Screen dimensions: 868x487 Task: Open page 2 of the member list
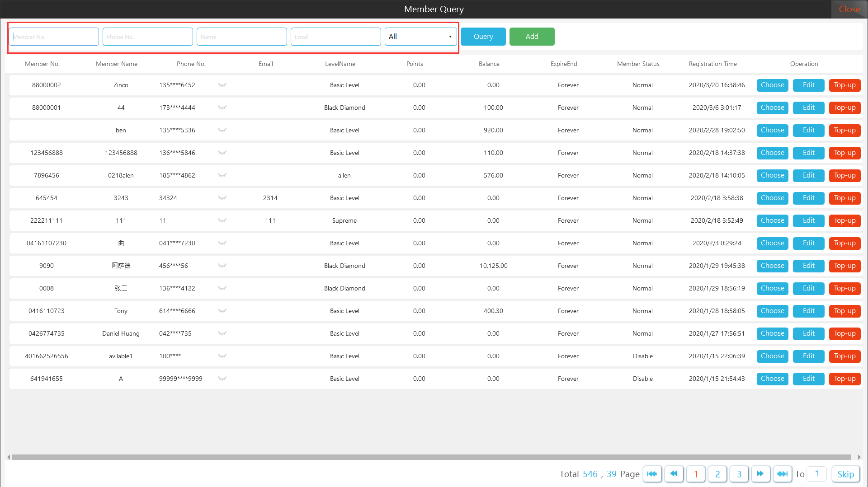[717, 474]
